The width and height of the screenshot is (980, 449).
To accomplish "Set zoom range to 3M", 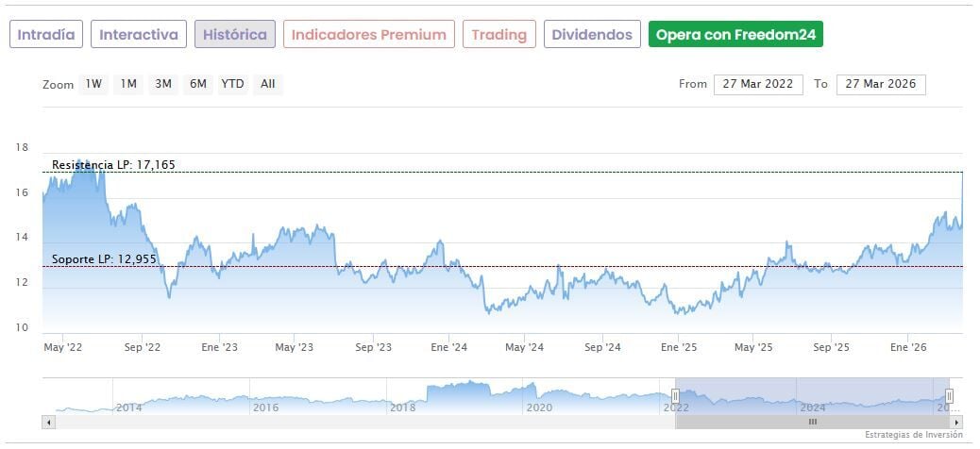I will click(x=163, y=84).
